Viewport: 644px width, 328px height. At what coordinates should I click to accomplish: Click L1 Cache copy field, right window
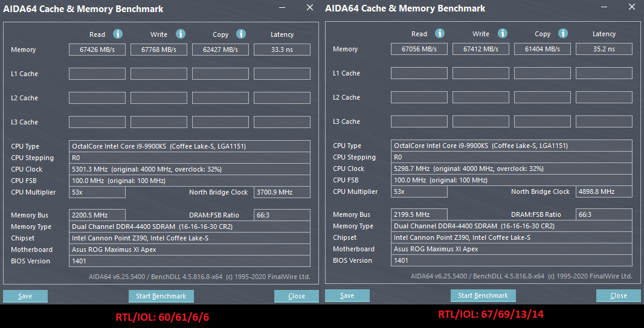point(542,73)
